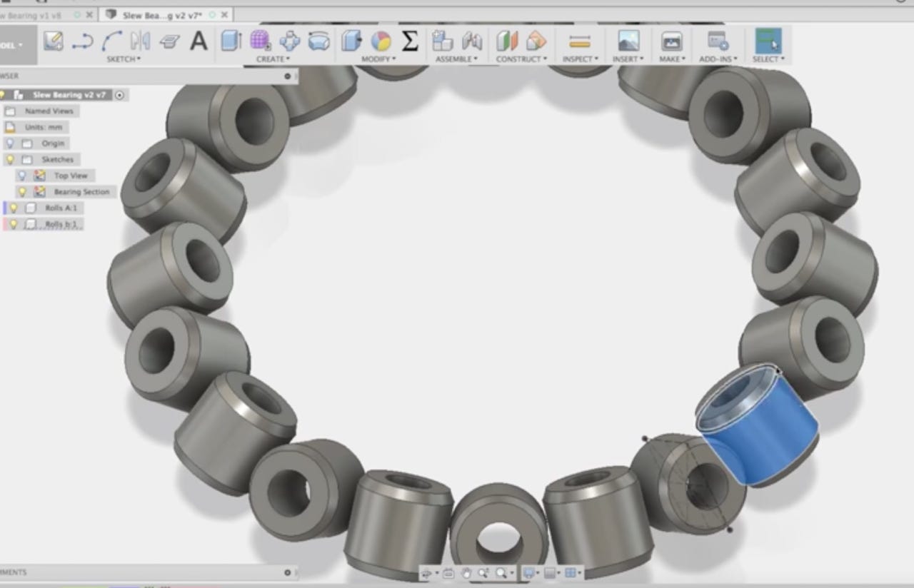Click the Create Sketch icon
Image resolution: width=914 pixels, height=588 pixels.
pyautogui.click(x=54, y=41)
